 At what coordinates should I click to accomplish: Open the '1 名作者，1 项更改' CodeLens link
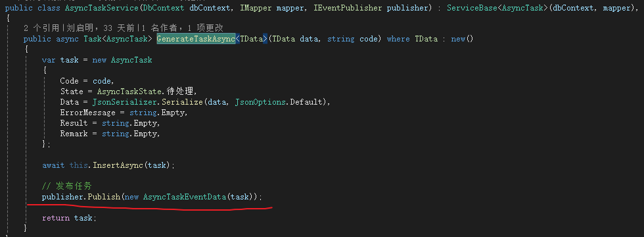[183, 28]
